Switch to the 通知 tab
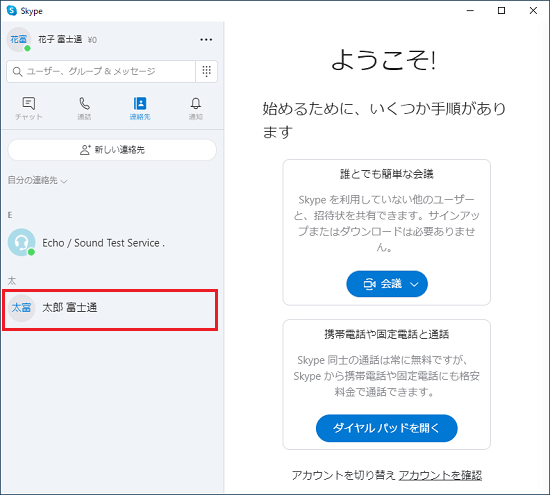This screenshot has width=550, height=495. tap(196, 108)
